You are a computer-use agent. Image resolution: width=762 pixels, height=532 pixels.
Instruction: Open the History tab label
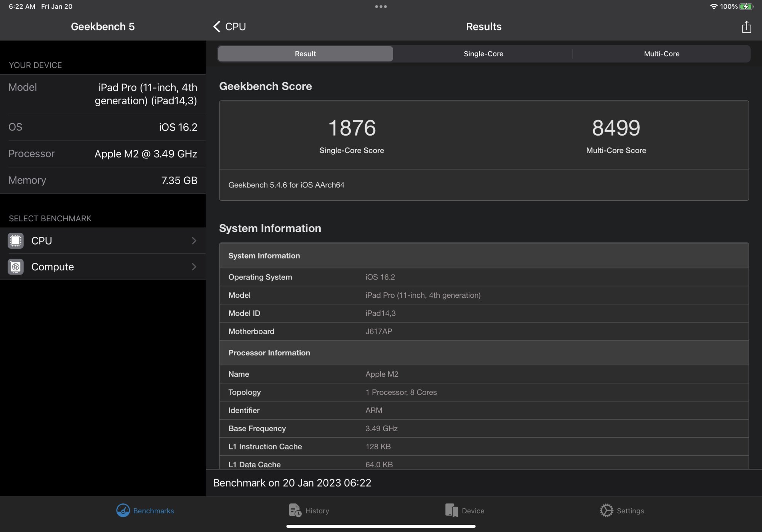[317, 511]
